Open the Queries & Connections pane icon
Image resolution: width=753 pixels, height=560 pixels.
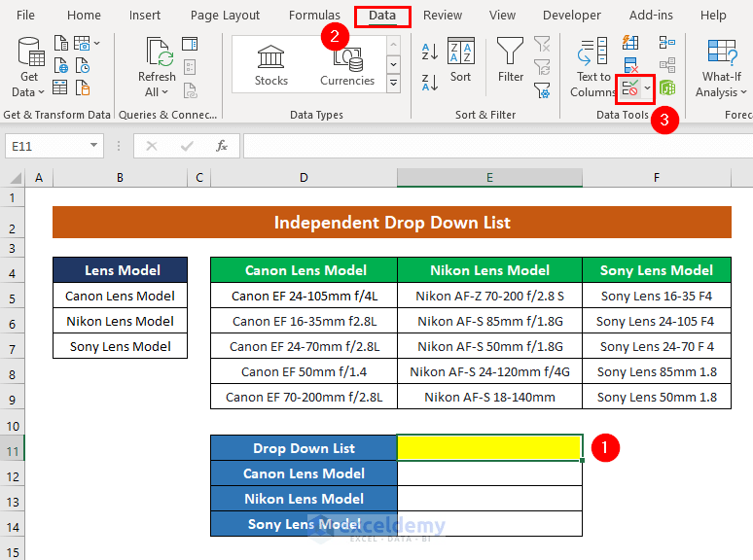click(190, 44)
